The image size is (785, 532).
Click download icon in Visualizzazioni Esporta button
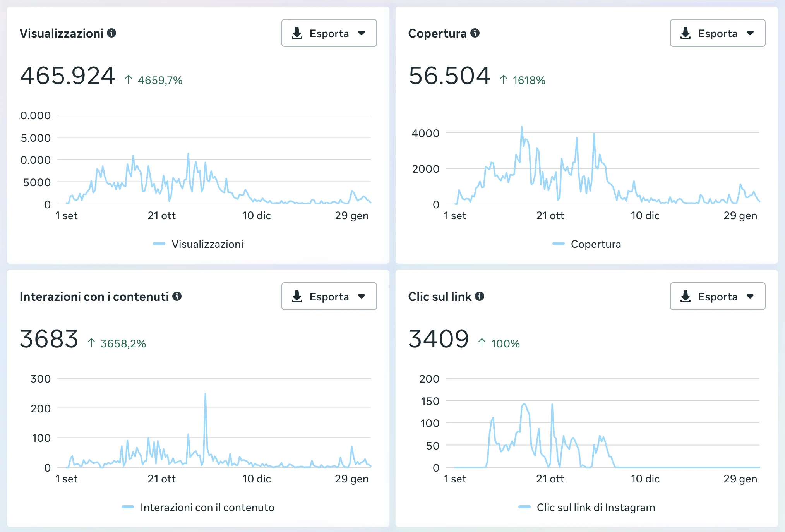pos(297,33)
